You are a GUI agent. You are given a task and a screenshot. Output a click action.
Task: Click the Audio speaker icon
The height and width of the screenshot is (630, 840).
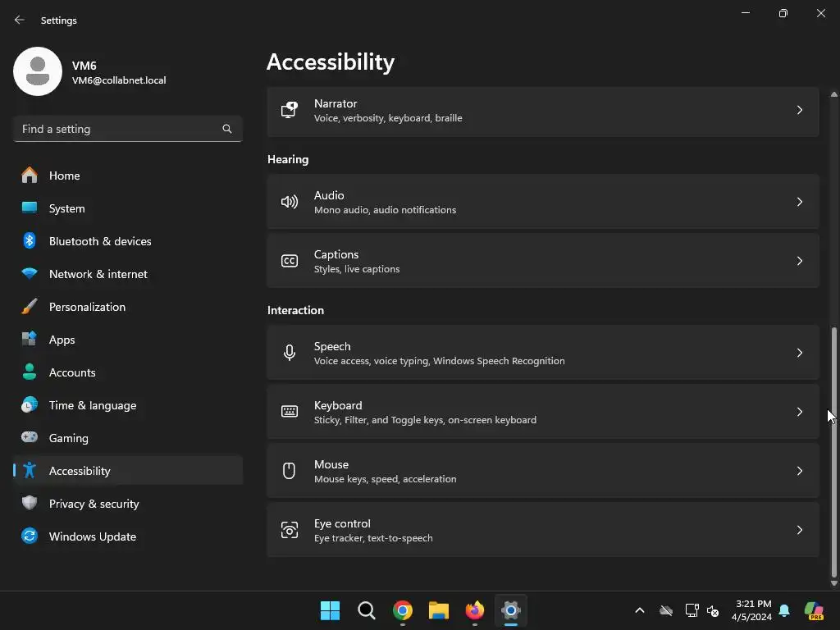pyautogui.click(x=290, y=202)
